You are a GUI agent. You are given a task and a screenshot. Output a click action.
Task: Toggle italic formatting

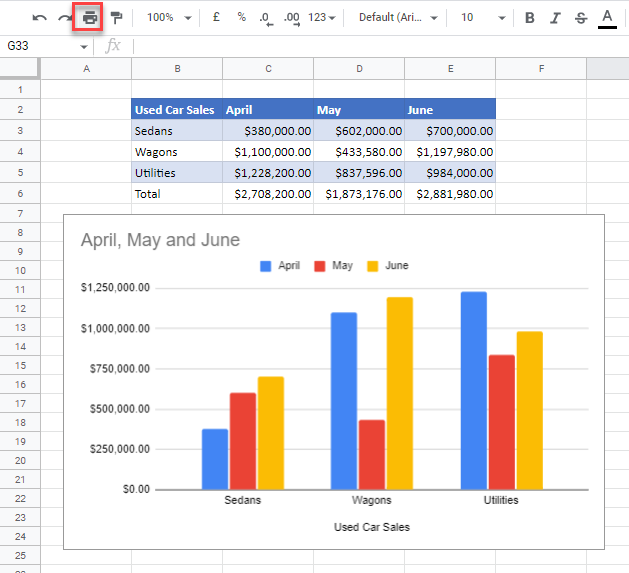point(555,18)
